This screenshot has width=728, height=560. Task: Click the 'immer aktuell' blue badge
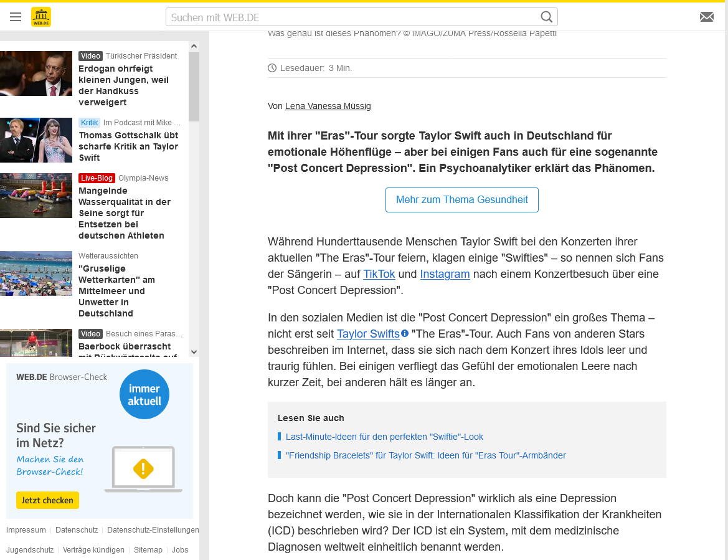point(144,394)
